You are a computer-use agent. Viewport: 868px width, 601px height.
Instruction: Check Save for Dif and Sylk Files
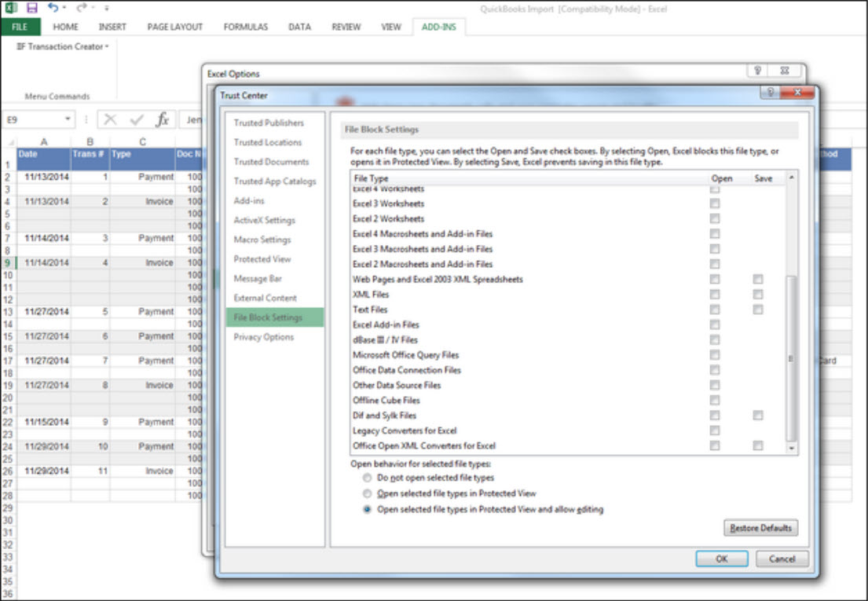click(758, 415)
